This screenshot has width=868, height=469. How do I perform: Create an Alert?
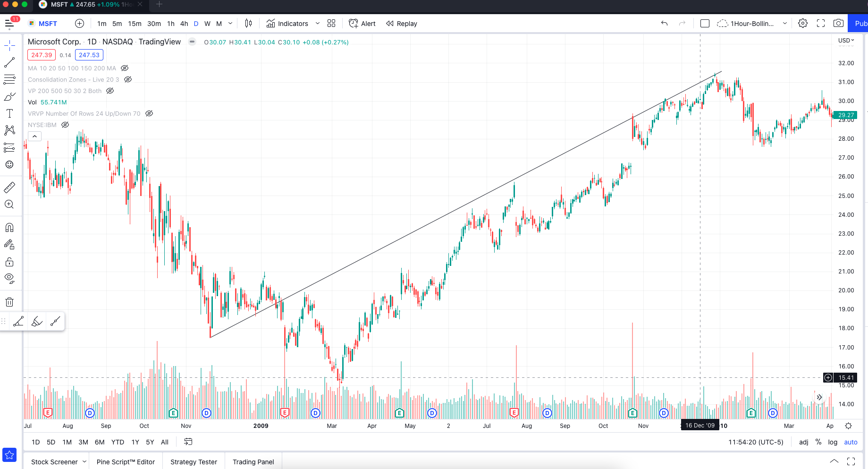coord(362,24)
